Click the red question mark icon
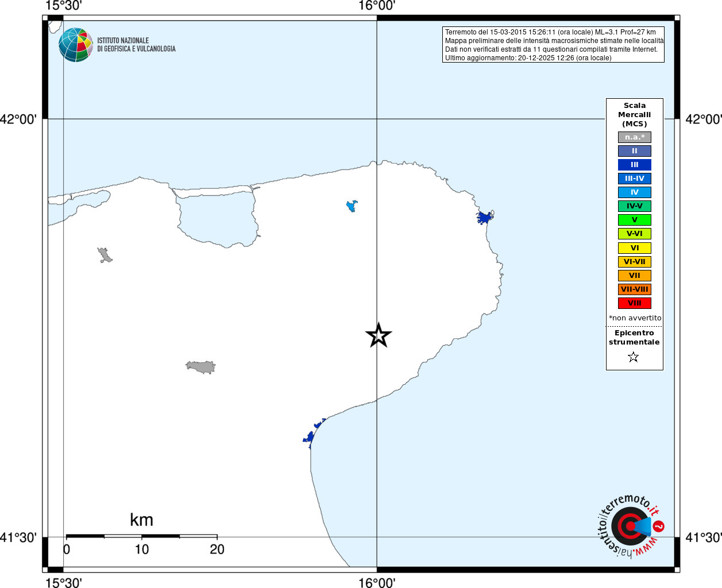 pos(659,526)
